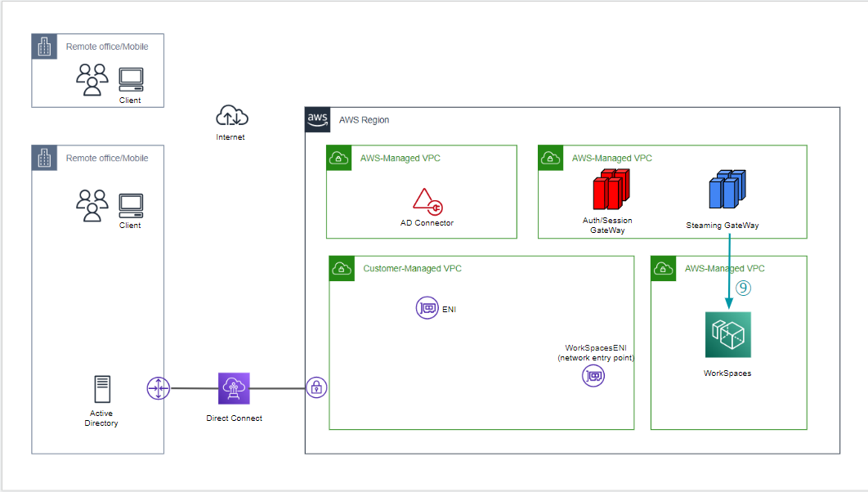Select the Customer-Managed VPC cloud icon
Image resolution: width=868 pixels, height=492 pixels.
[342, 268]
